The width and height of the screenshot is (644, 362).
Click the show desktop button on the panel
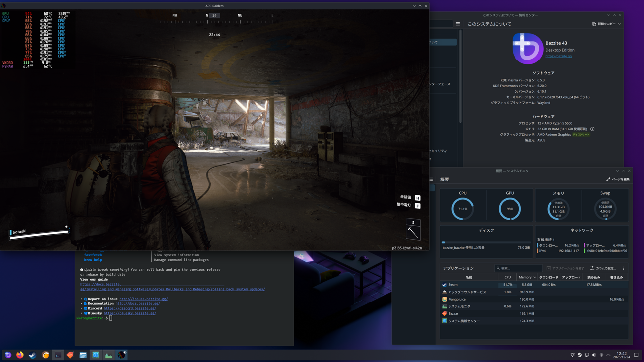pos(636,355)
